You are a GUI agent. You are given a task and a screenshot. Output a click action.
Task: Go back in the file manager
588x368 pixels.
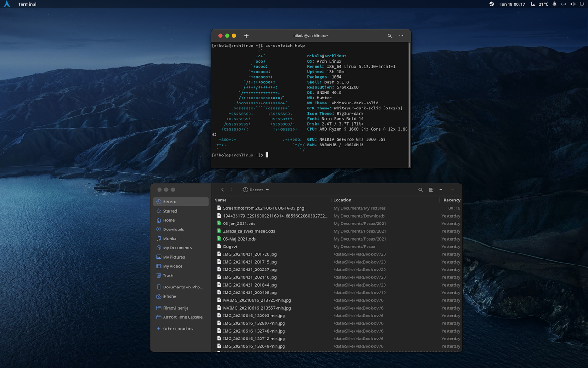pos(222,190)
